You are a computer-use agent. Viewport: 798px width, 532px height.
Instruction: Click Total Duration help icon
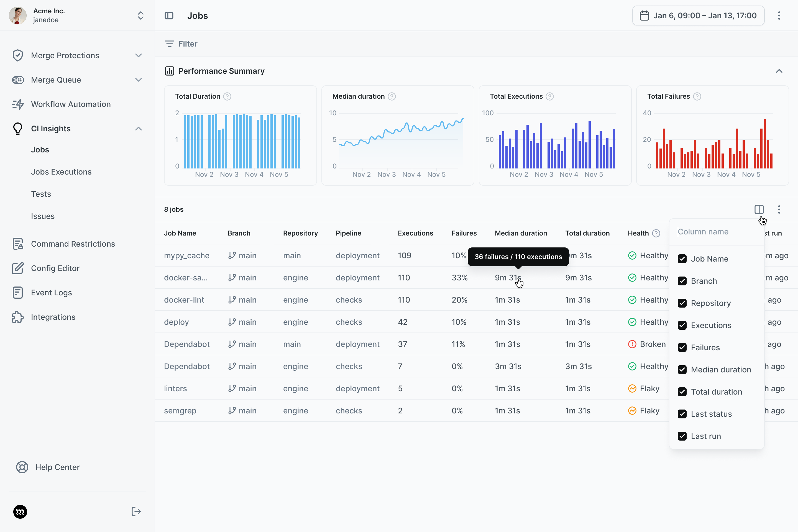click(x=227, y=96)
